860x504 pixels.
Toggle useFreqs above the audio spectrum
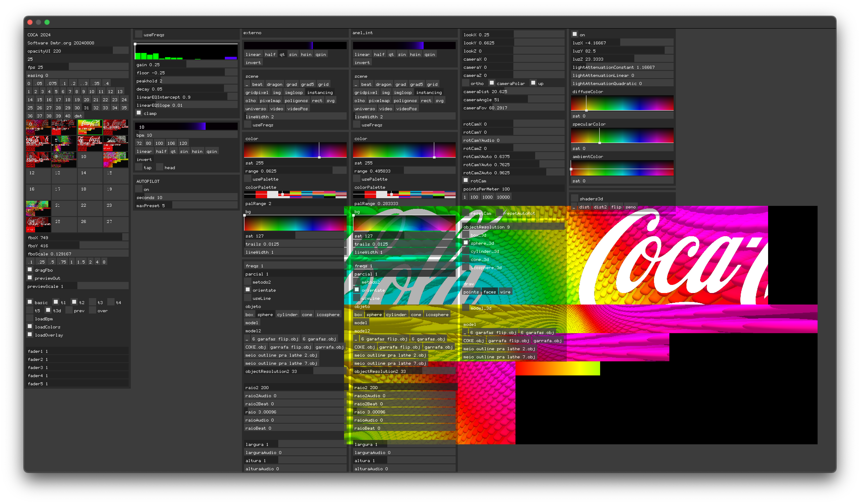point(139,34)
